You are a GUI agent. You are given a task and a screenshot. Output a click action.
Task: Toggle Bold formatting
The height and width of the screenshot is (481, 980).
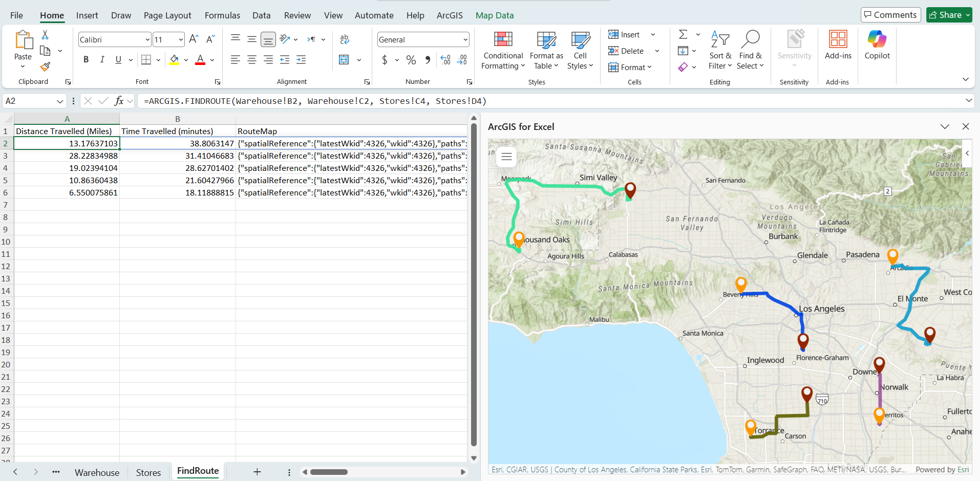[x=86, y=60]
